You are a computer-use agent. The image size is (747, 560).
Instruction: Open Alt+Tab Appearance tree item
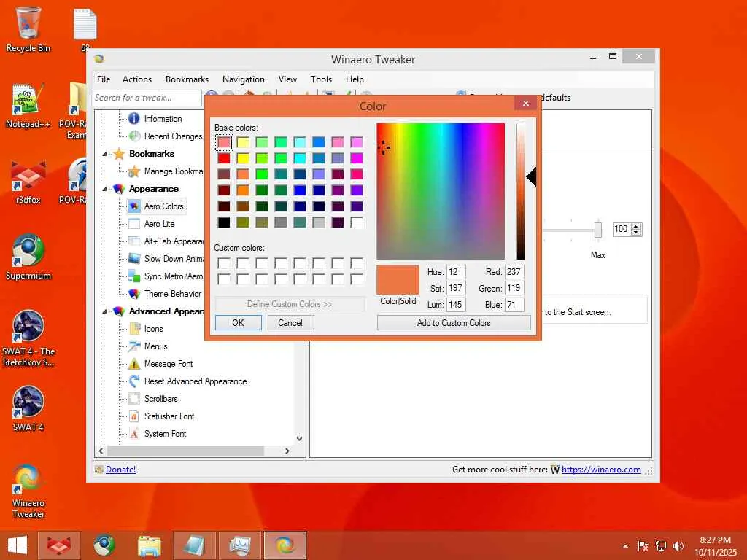[174, 241]
